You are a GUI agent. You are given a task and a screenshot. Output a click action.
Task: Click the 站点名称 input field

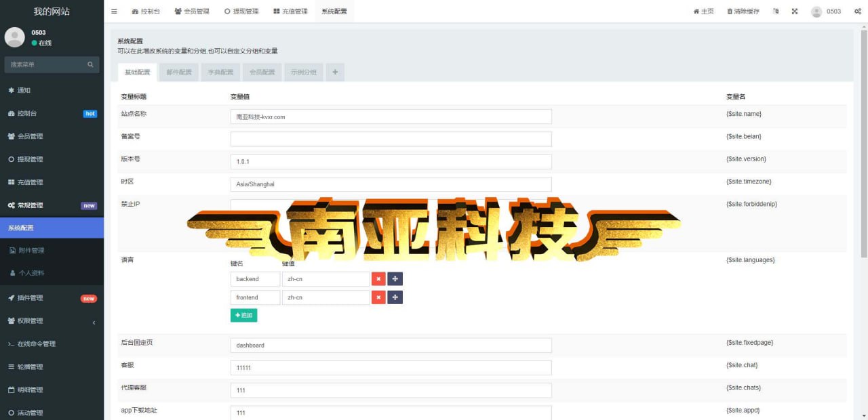[391, 117]
